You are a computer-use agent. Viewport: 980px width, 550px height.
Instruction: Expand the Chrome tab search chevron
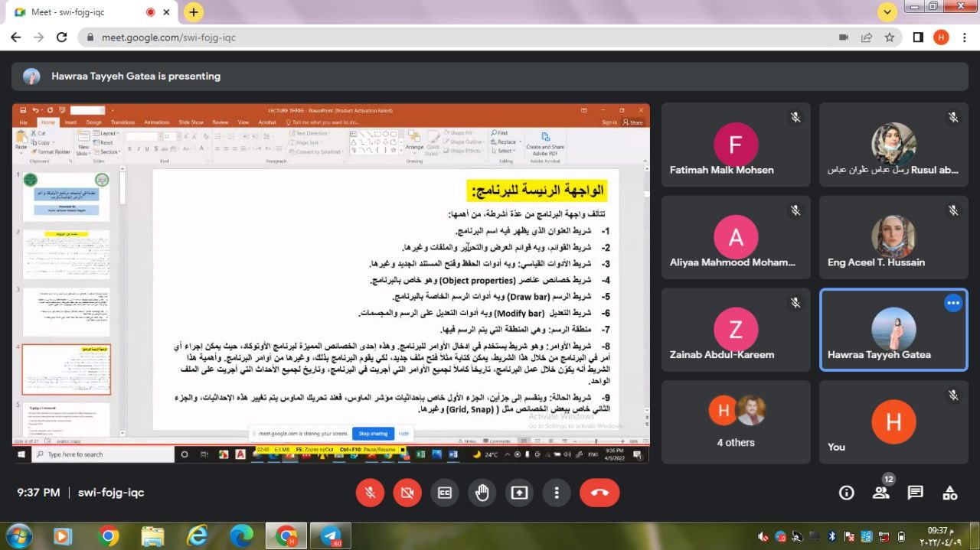[x=887, y=12]
